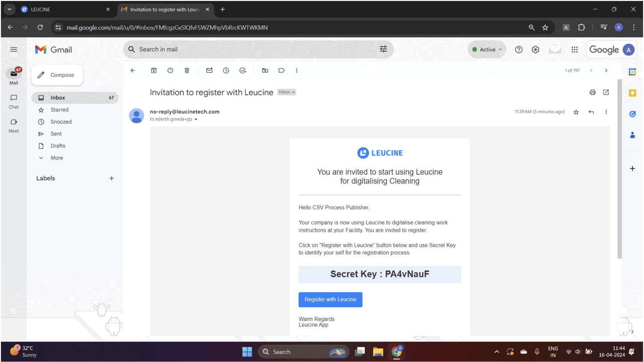This screenshot has width=644, height=362.
Task: Mark the email as unread
Action: point(209,70)
